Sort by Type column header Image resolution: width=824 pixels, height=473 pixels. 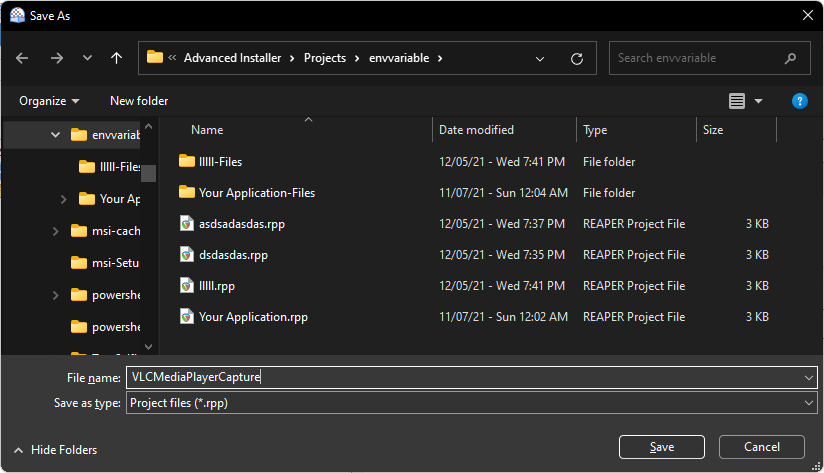[x=595, y=130]
